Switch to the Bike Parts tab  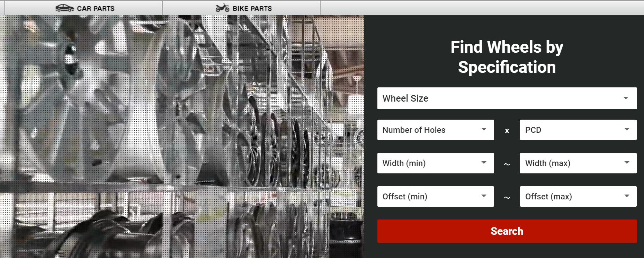(x=242, y=8)
